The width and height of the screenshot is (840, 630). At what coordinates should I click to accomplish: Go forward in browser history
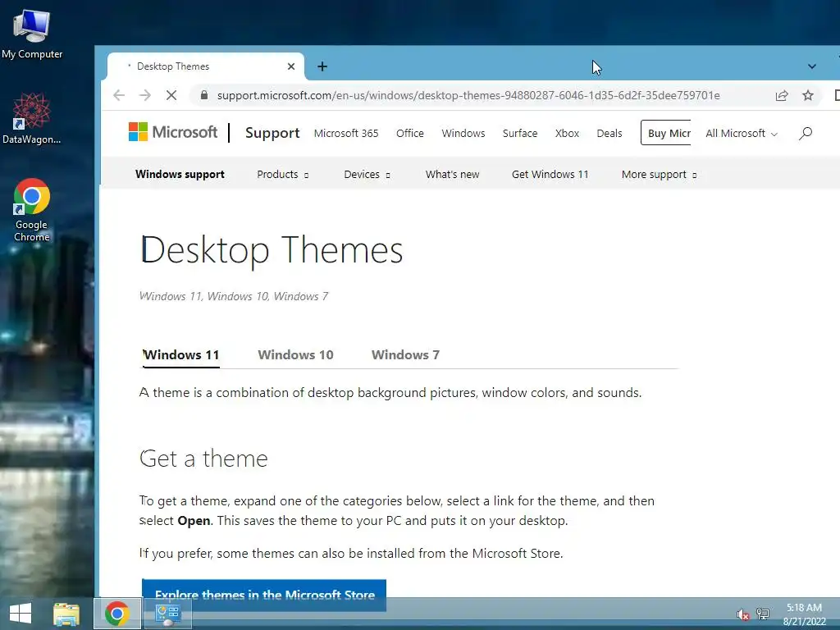coord(144,95)
